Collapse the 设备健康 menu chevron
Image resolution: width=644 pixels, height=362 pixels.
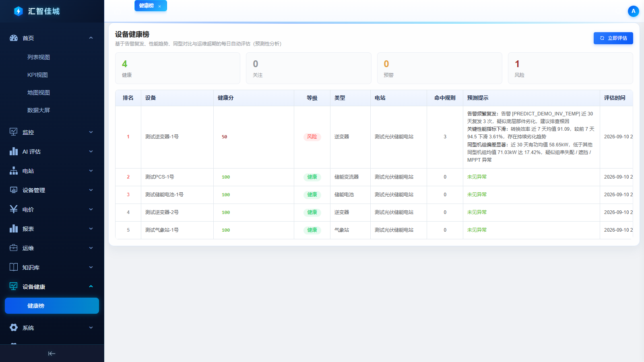click(x=91, y=286)
